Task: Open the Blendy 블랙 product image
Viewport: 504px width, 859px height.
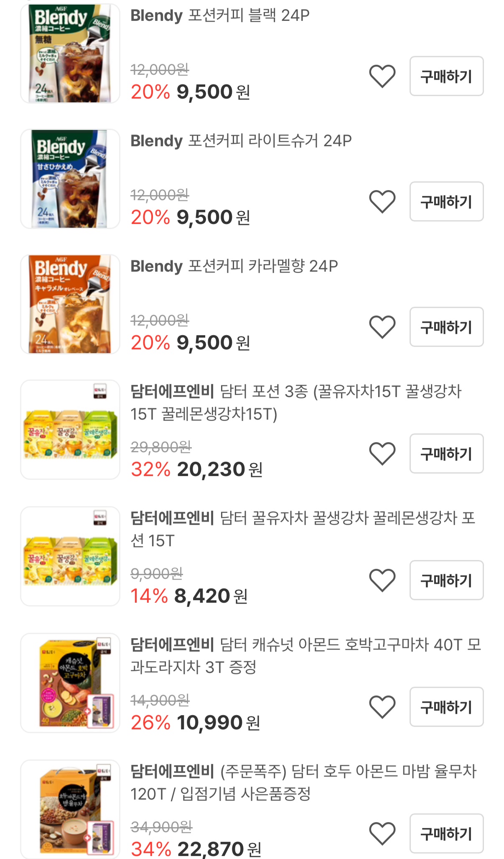Action: pyautogui.click(x=70, y=54)
